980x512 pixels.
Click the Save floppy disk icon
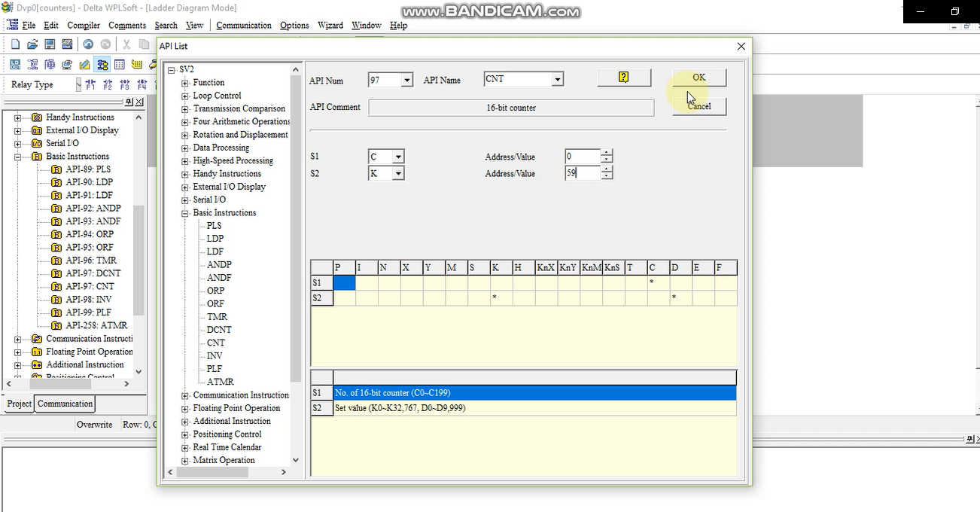pos(50,44)
